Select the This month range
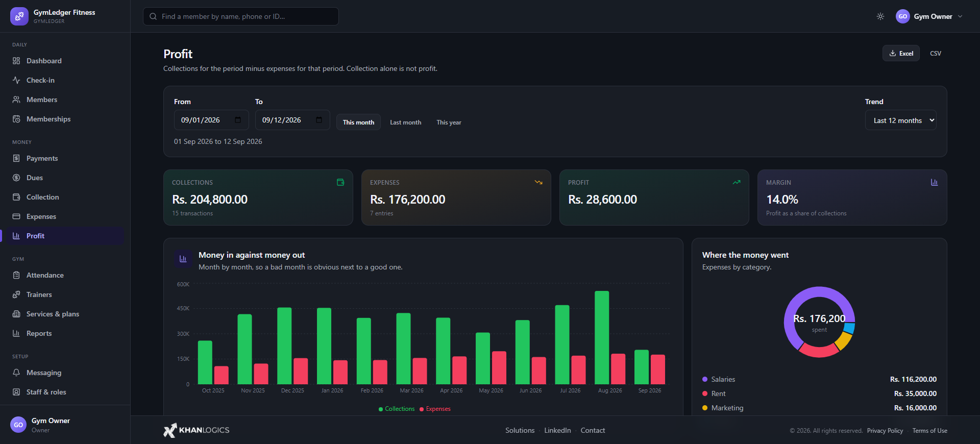The width and height of the screenshot is (980, 444). (358, 122)
